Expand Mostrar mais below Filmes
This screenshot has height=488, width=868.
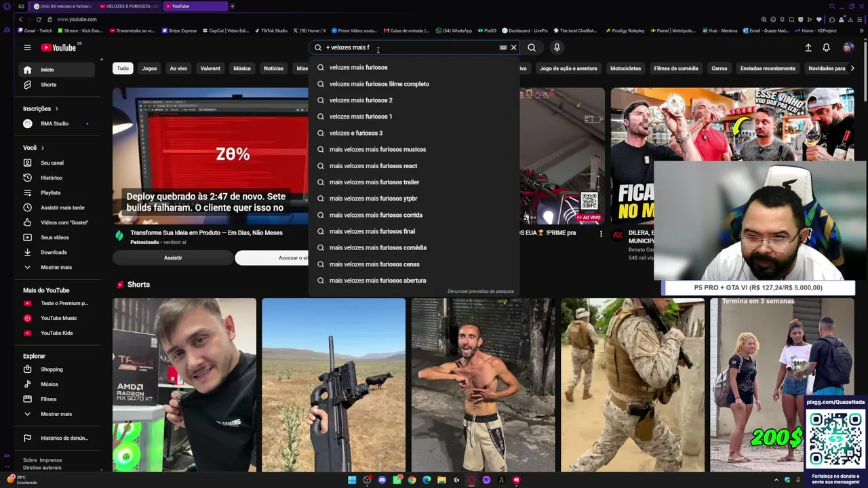click(58, 414)
